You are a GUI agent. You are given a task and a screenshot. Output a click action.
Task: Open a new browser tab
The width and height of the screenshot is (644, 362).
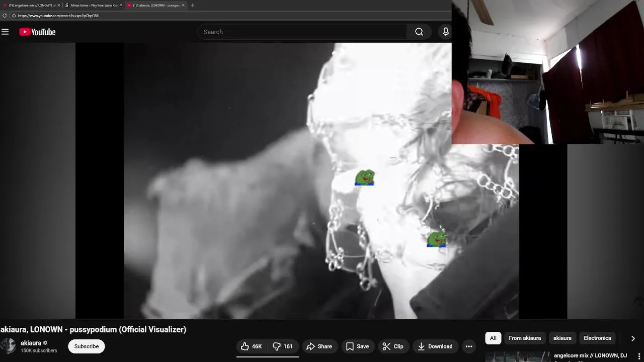(x=192, y=5)
